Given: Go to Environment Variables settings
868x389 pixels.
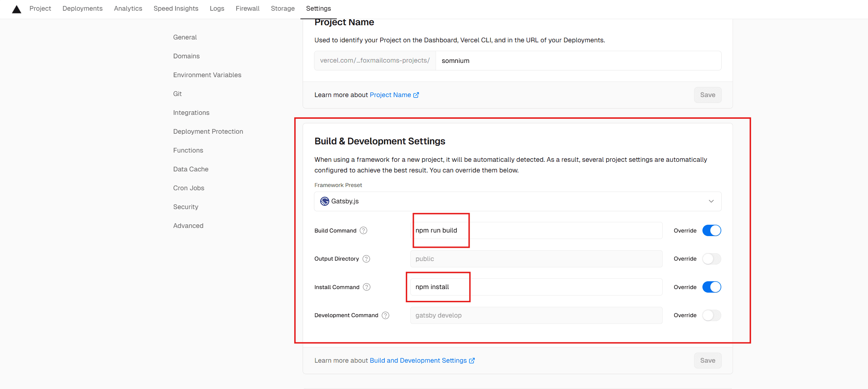Looking at the screenshot, I should point(207,75).
